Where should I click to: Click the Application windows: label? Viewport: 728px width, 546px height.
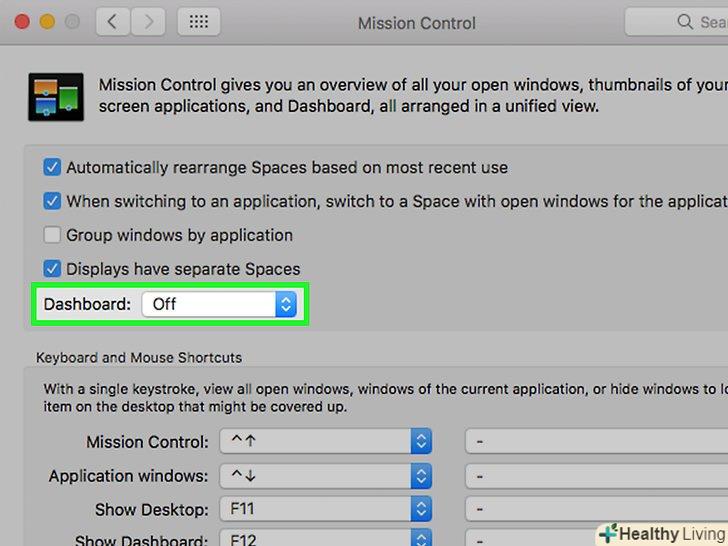pyautogui.click(x=129, y=476)
